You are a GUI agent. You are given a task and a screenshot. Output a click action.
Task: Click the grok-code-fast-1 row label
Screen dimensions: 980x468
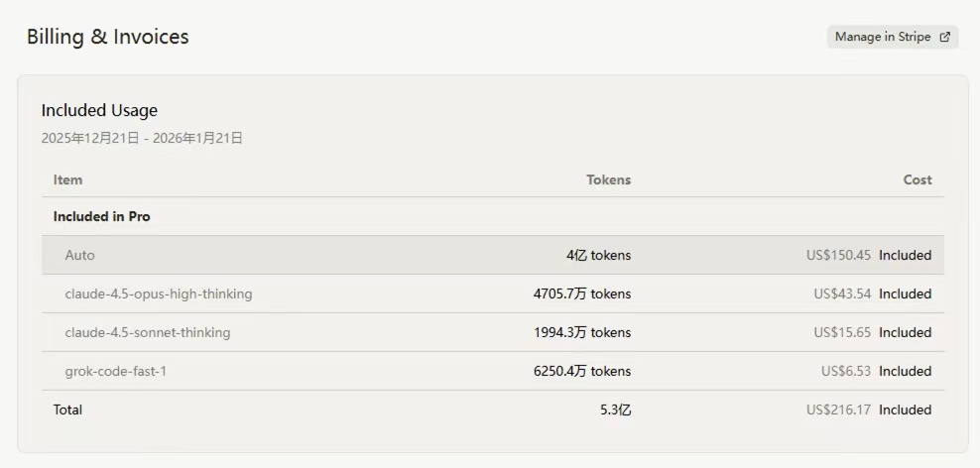coord(116,371)
